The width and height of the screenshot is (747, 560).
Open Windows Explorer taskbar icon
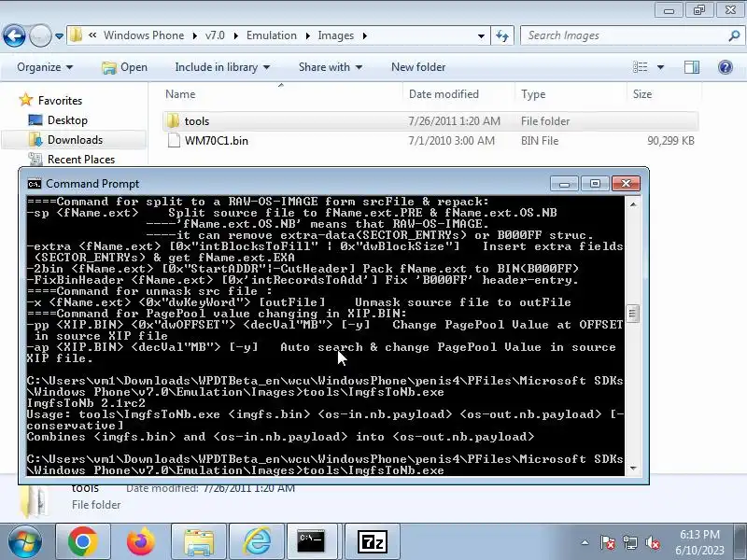(199, 542)
